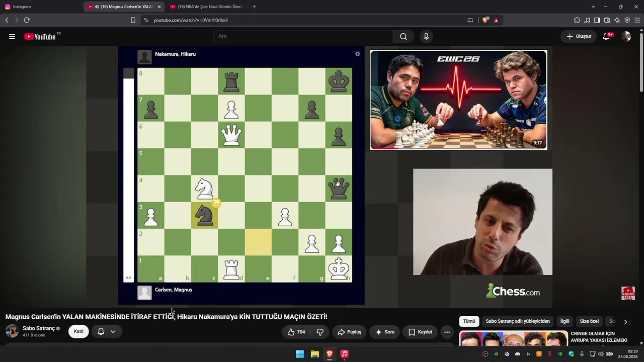Bookmark this page in address bar
Viewport: 644px width, 362px height.
(133, 20)
